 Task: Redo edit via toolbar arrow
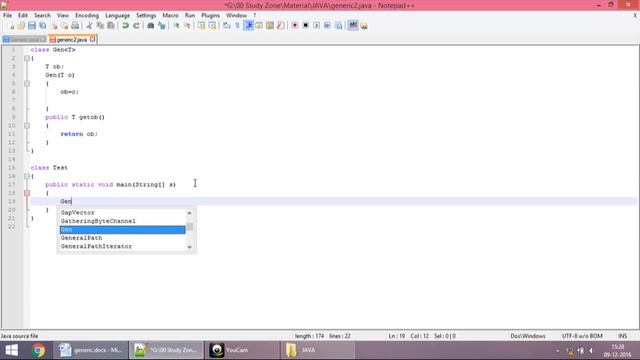point(136,26)
